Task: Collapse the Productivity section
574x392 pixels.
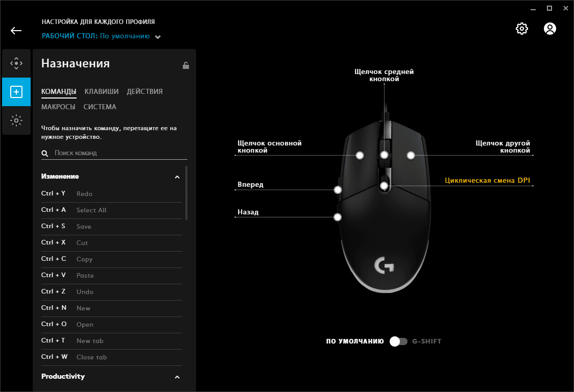Action: pyautogui.click(x=177, y=377)
